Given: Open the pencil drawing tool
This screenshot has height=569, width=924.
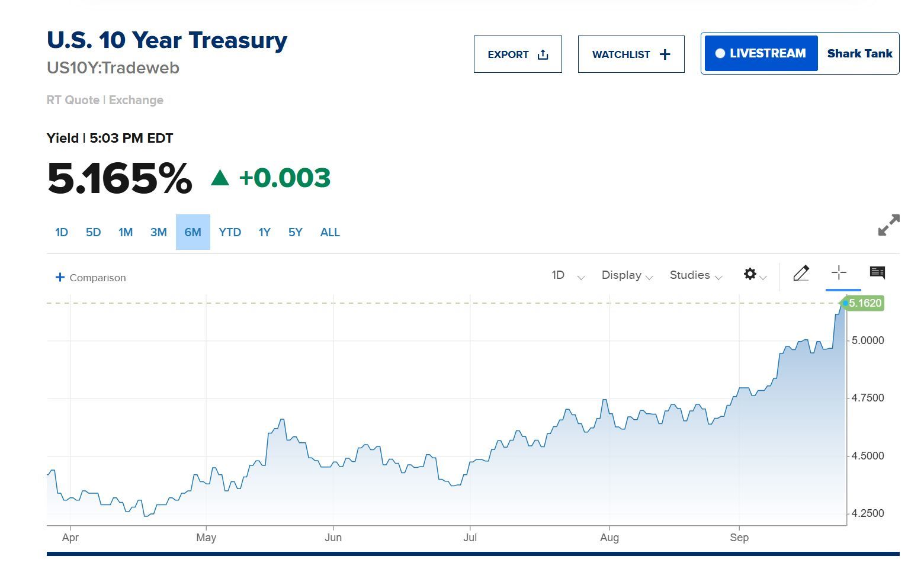Looking at the screenshot, I should 801,273.
